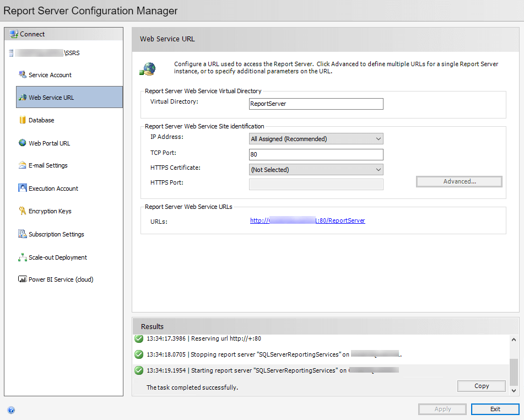This screenshot has height=420, width=524.
Task: Open Scale-out Deployment network icon
Action: pos(22,257)
